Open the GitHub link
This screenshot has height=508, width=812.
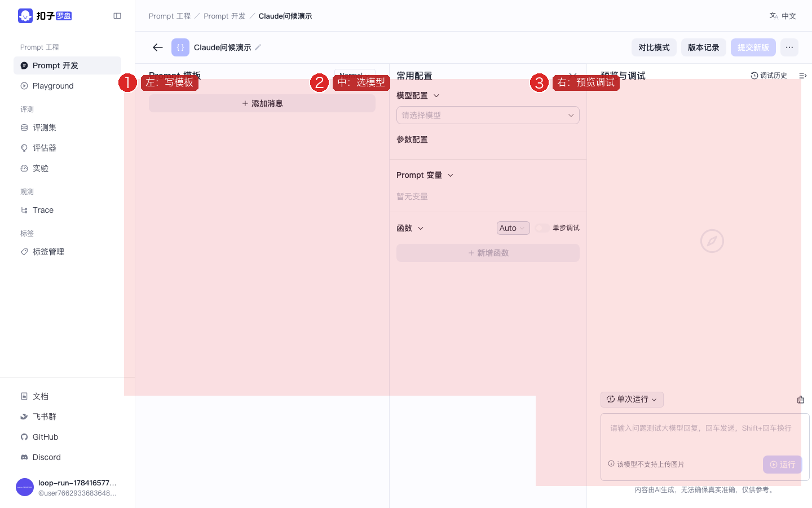click(67, 437)
